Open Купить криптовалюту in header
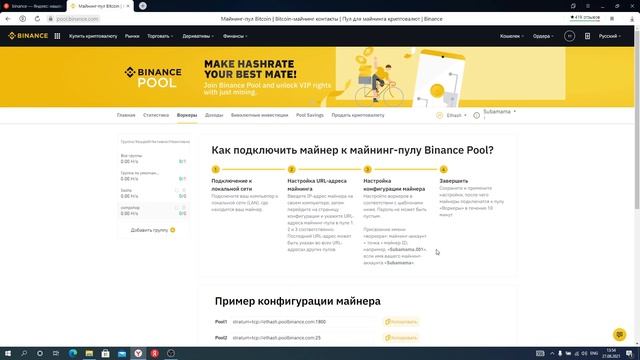640x360 pixels. (93, 36)
